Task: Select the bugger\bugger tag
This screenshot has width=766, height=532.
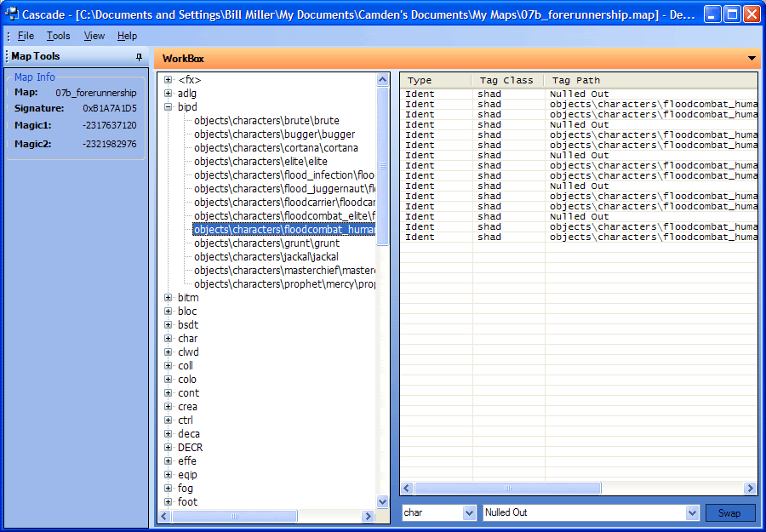Action: coord(274,134)
